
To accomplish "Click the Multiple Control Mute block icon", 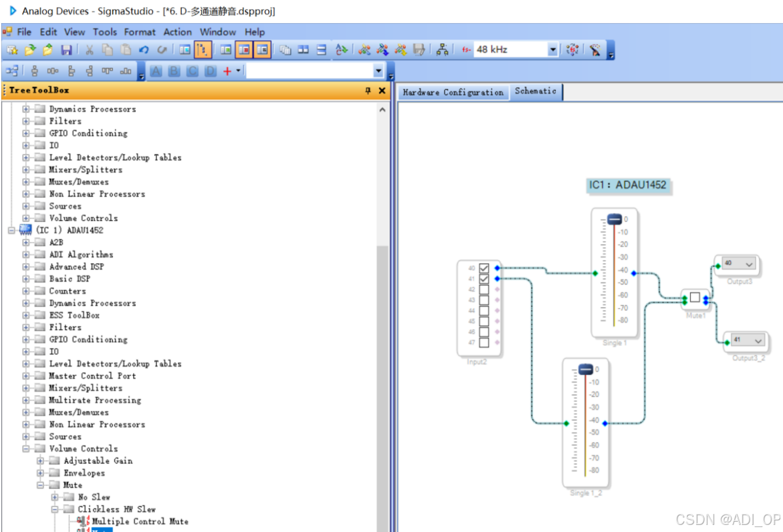I will point(83,521).
